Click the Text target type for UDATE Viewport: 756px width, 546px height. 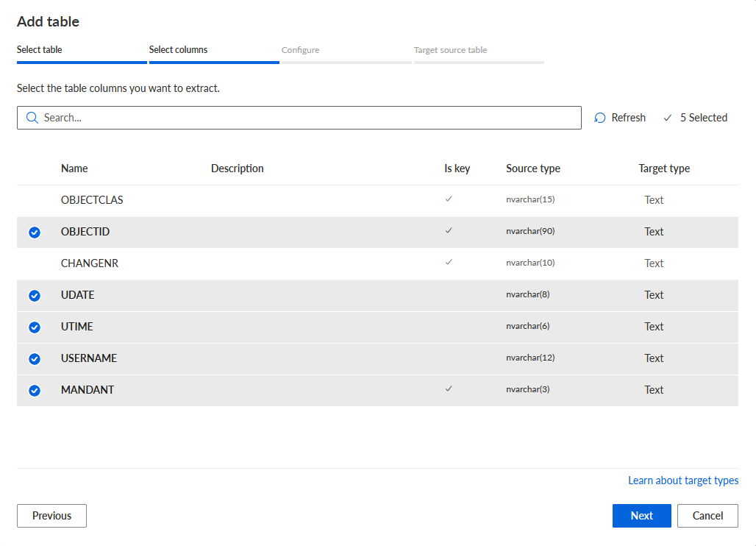(x=654, y=294)
